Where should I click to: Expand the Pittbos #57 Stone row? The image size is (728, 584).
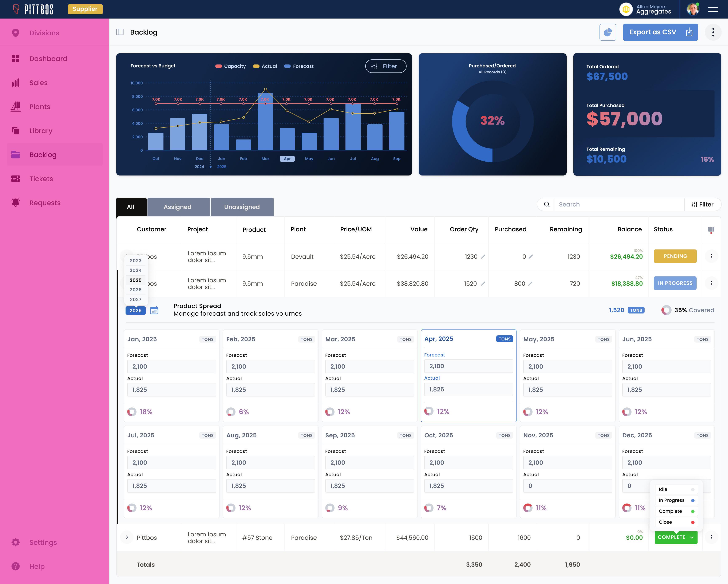127,537
